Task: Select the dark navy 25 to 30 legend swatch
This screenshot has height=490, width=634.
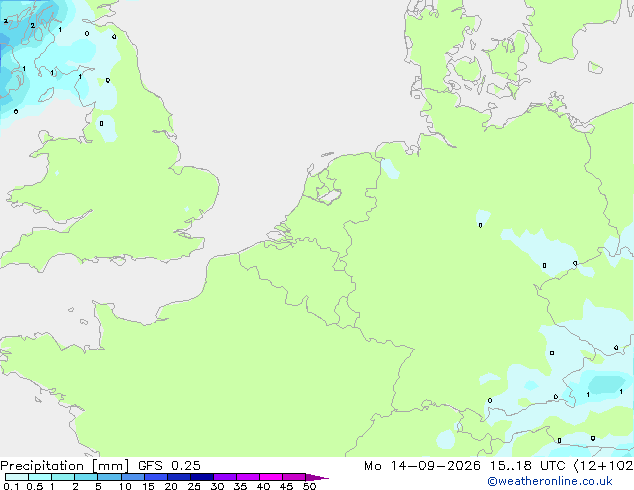Action: pos(202,477)
